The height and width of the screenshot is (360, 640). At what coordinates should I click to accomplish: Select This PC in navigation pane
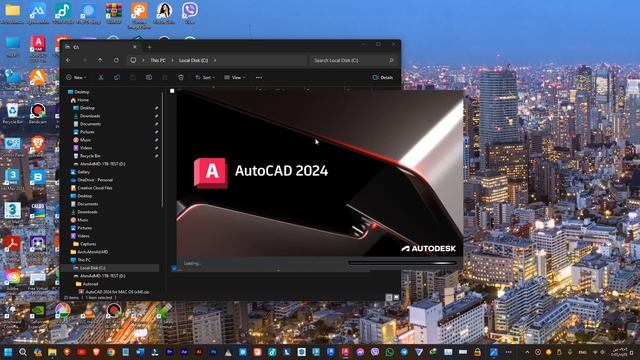click(81, 260)
